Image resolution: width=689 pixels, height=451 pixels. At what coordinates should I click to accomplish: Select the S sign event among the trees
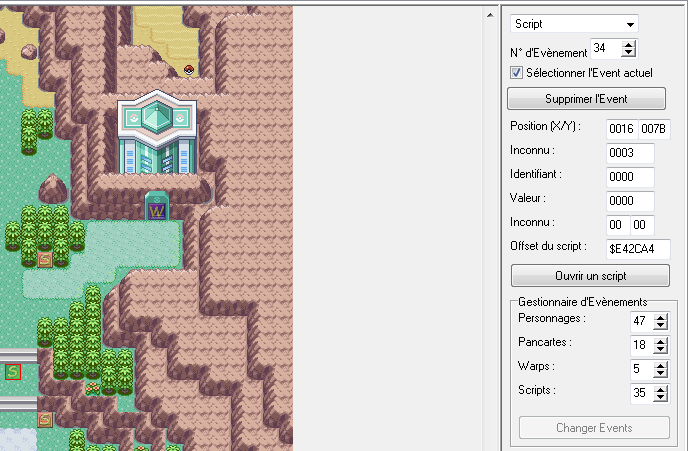45,260
